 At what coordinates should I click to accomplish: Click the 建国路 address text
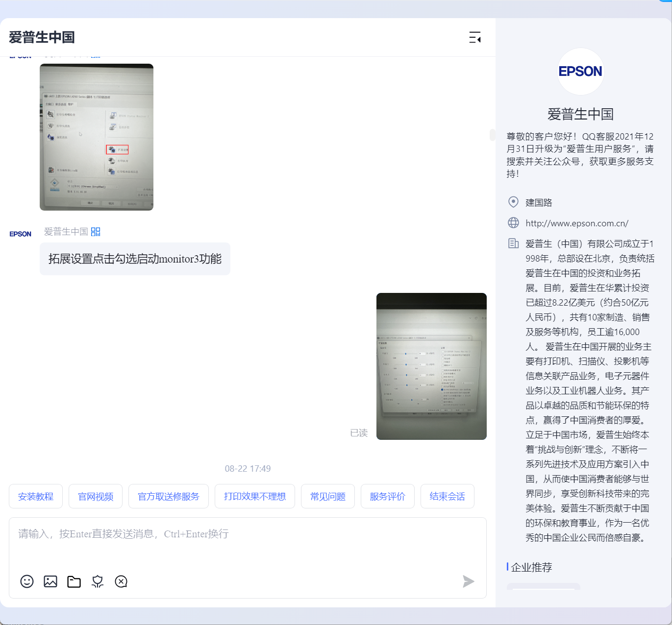pos(539,202)
